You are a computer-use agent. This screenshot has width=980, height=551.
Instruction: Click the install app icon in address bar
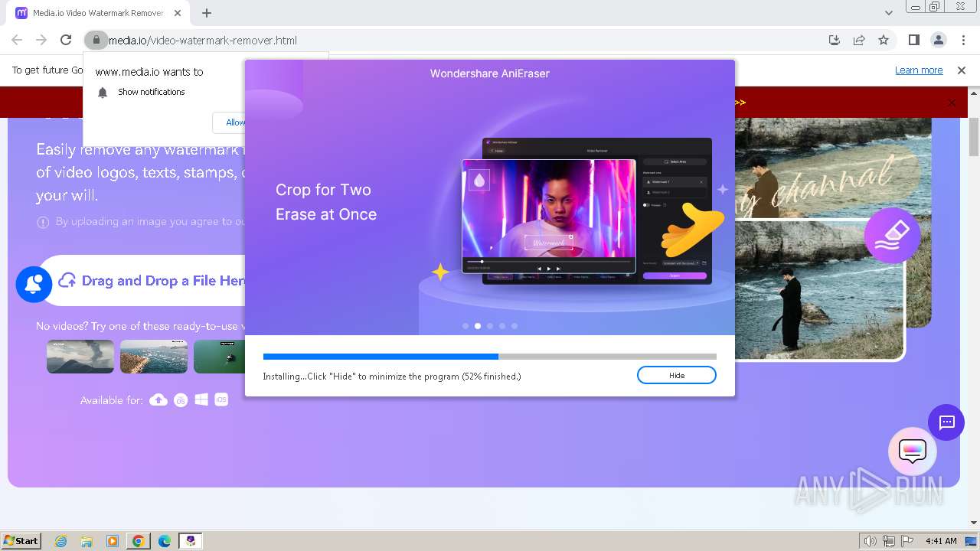tap(835, 41)
